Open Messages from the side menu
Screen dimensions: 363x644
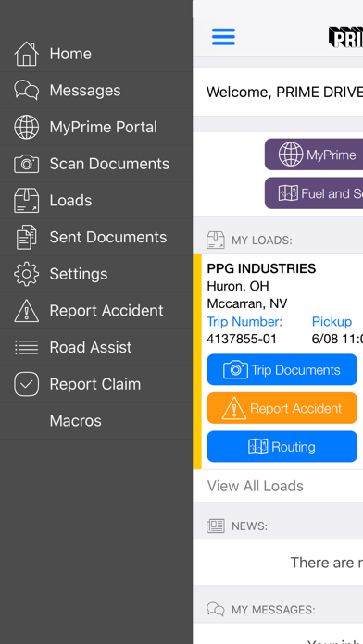pos(96,91)
